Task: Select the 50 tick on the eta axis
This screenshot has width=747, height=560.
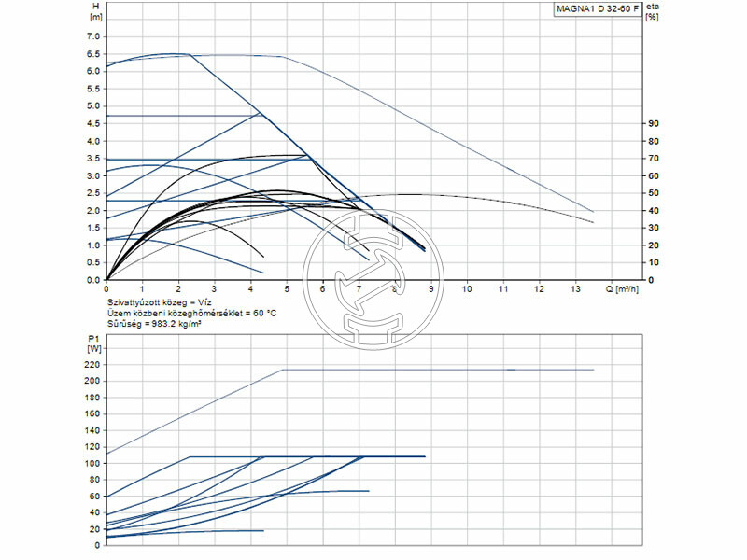Action: pyautogui.click(x=654, y=193)
